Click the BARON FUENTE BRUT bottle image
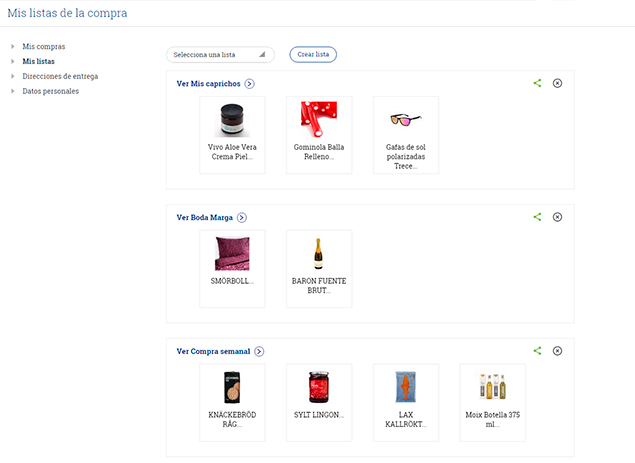This screenshot has height=463, width=635. [x=318, y=254]
